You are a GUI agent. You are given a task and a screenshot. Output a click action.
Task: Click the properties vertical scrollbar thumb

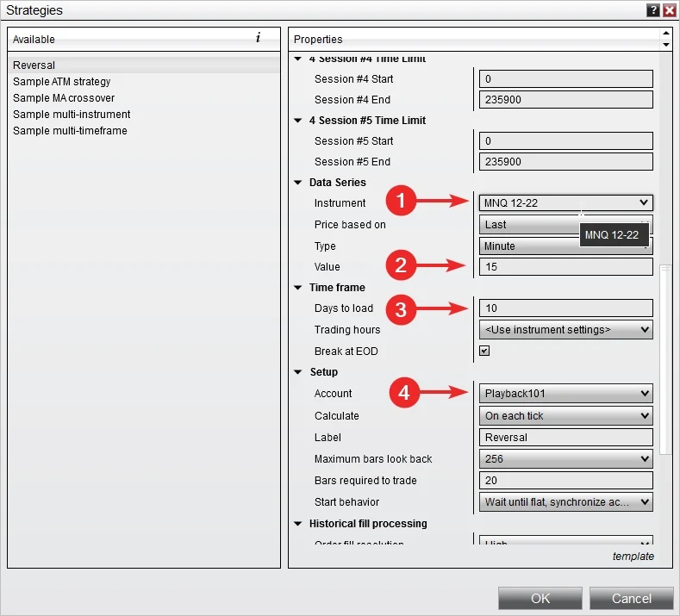pyautogui.click(x=664, y=359)
